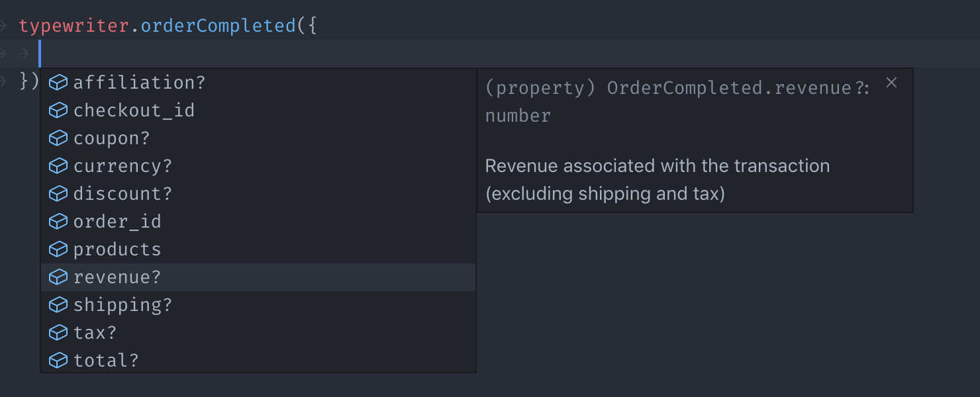Select the shipping suggestion from the list
The width and height of the screenshot is (980, 397).
click(123, 304)
